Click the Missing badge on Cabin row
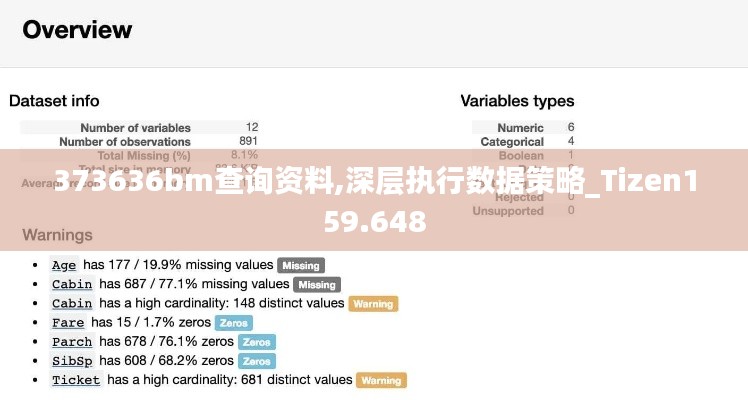Viewport: 748px width, 400px height. (x=317, y=285)
